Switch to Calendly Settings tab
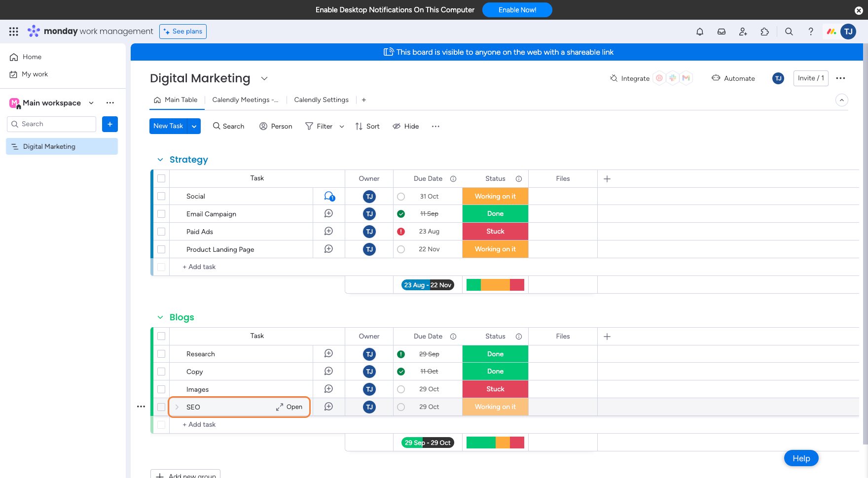868x478 pixels. 321,100
